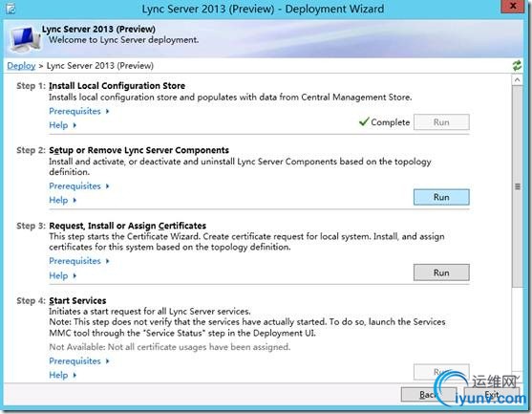This screenshot has height=414, width=532.
Task: Expand Help under Step 4
Action: pos(63,376)
